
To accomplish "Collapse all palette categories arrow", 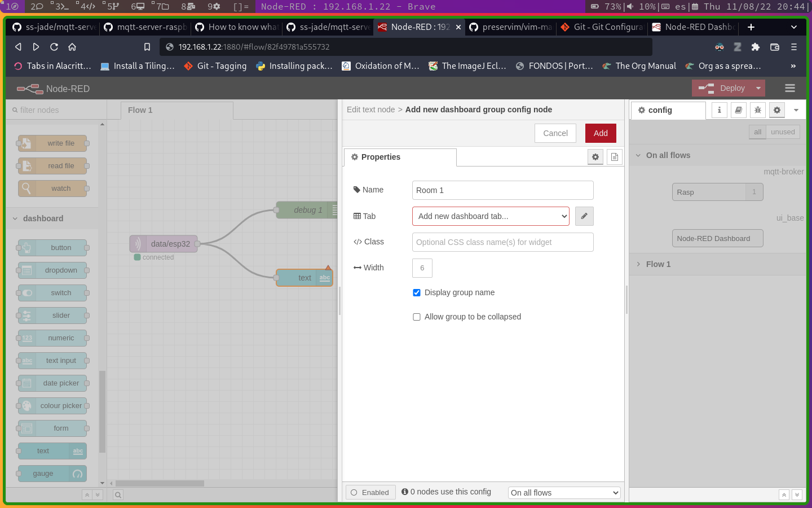I will coord(87,495).
